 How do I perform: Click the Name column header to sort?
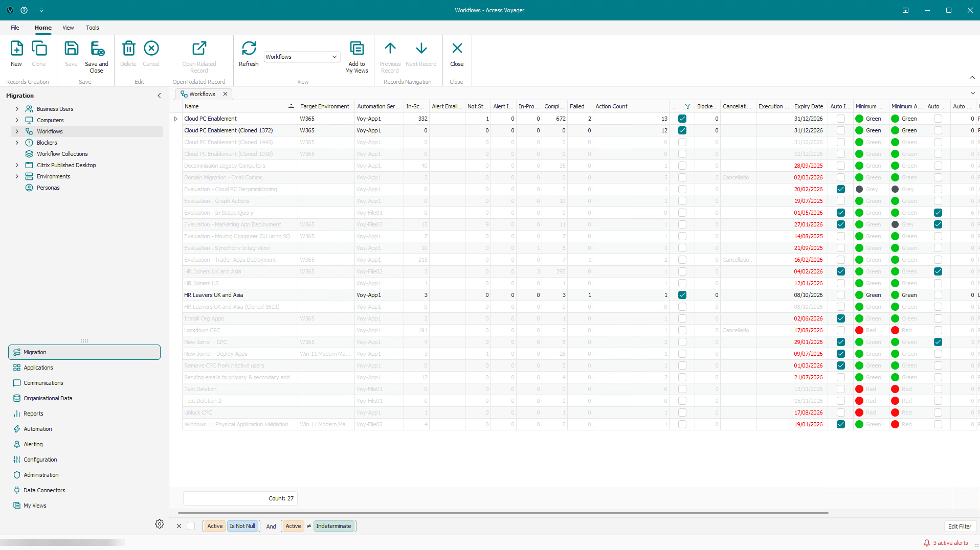239,106
